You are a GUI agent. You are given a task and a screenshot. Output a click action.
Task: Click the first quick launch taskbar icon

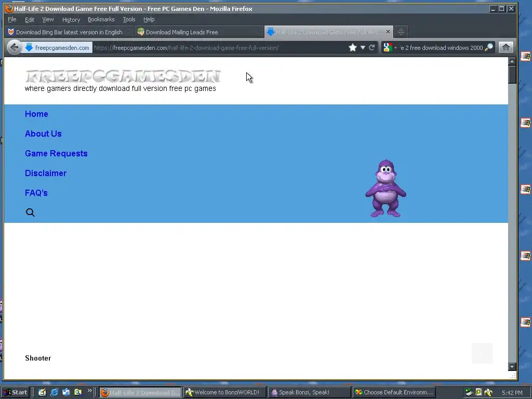(x=42, y=392)
